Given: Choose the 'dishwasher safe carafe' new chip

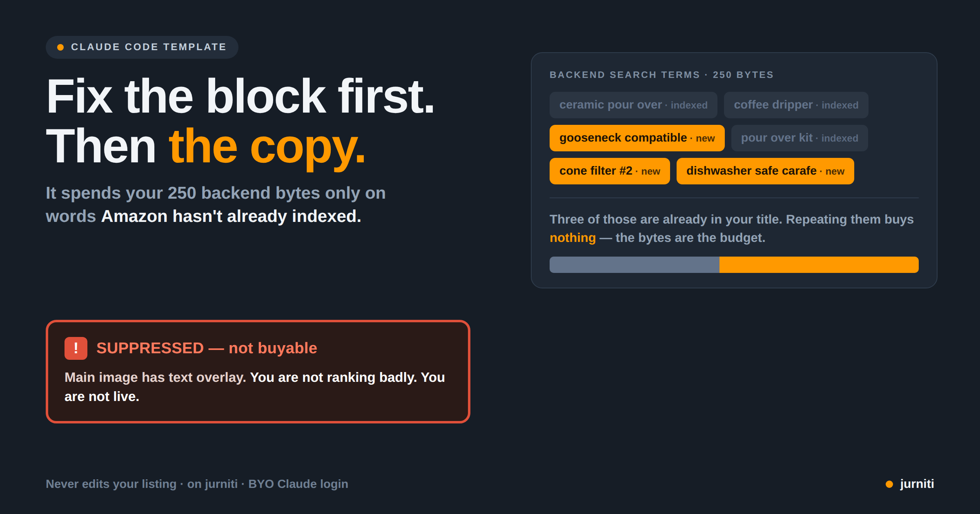Looking at the screenshot, I should click(765, 171).
